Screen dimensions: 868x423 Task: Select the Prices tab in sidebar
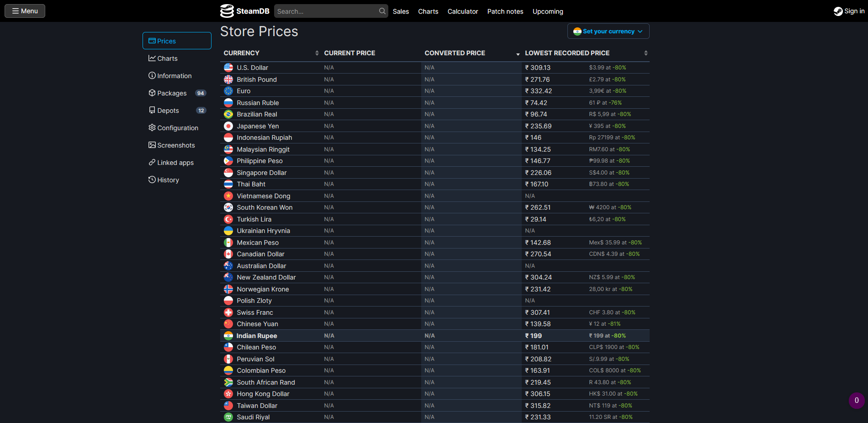[177, 41]
